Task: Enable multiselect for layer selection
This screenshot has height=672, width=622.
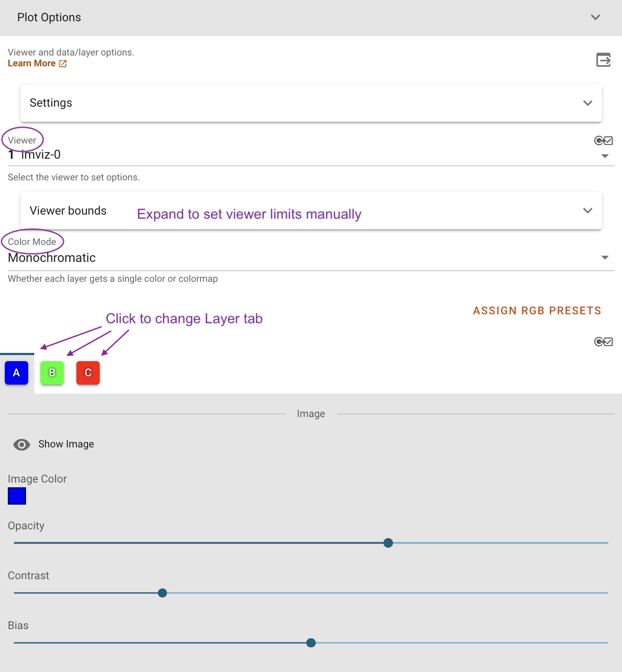Action: 603,342
